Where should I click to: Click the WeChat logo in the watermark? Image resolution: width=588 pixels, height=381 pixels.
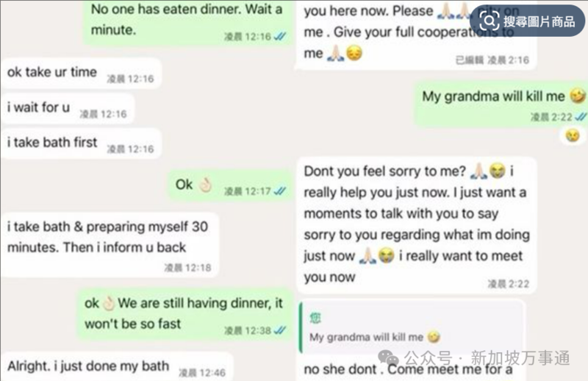coord(389,357)
